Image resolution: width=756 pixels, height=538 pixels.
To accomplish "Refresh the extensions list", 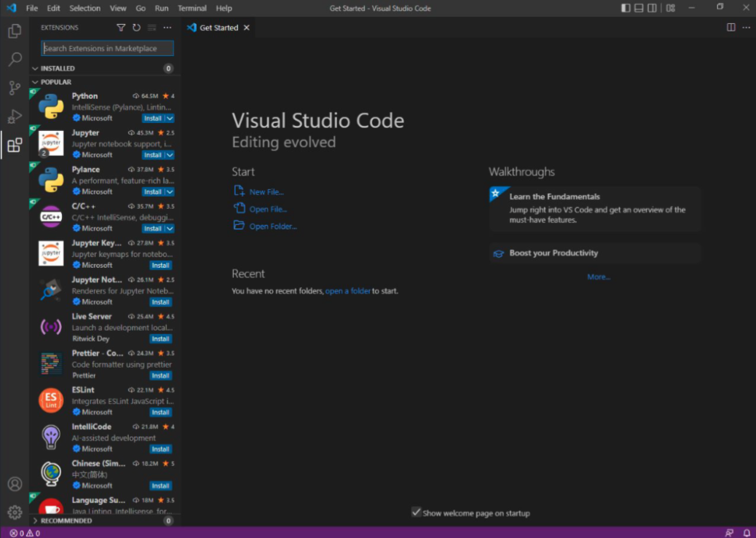I will click(138, 27).
